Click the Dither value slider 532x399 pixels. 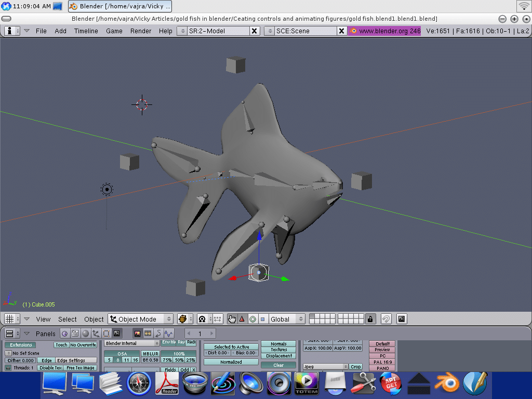pyautogui.click(x=21, y=360)
